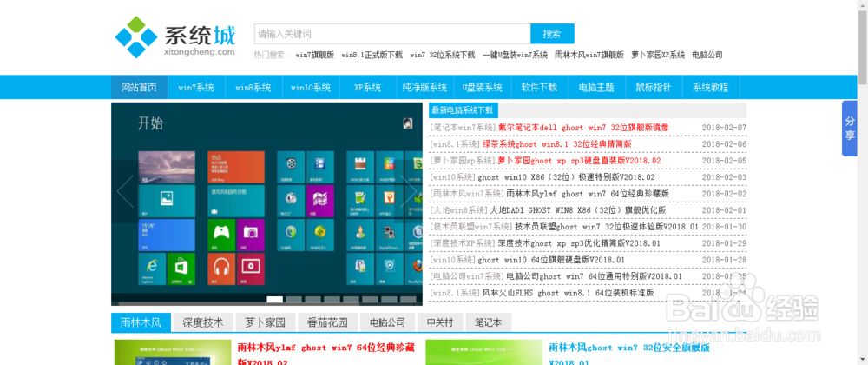Switch to the 电脑公司 brand tab
The image size is (868, 365).
388,322
